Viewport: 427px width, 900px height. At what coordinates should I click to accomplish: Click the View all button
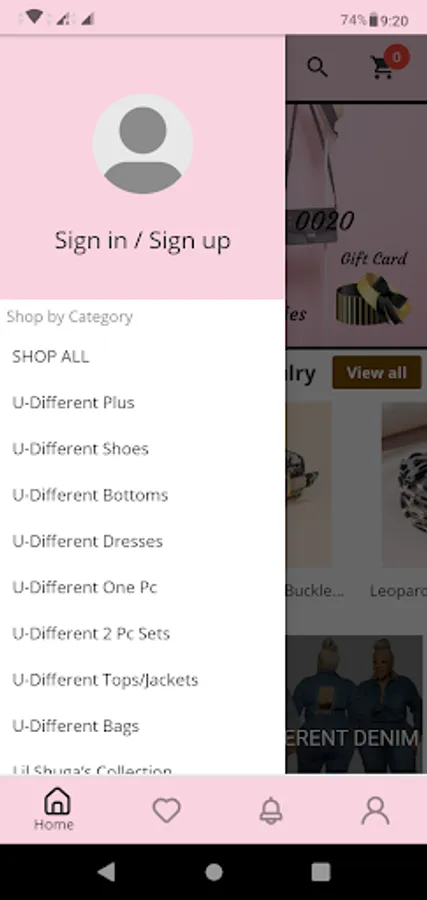(376, 373)
